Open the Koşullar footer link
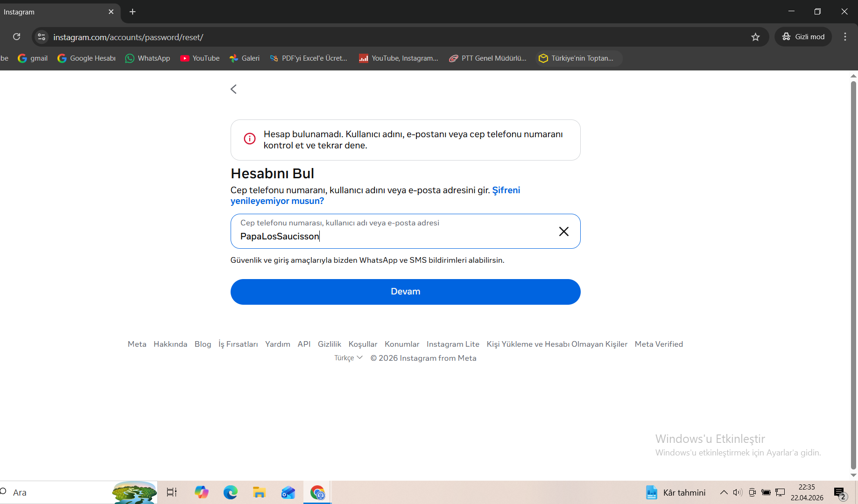This screenshot has height=504, width=858. click(363, 344)
